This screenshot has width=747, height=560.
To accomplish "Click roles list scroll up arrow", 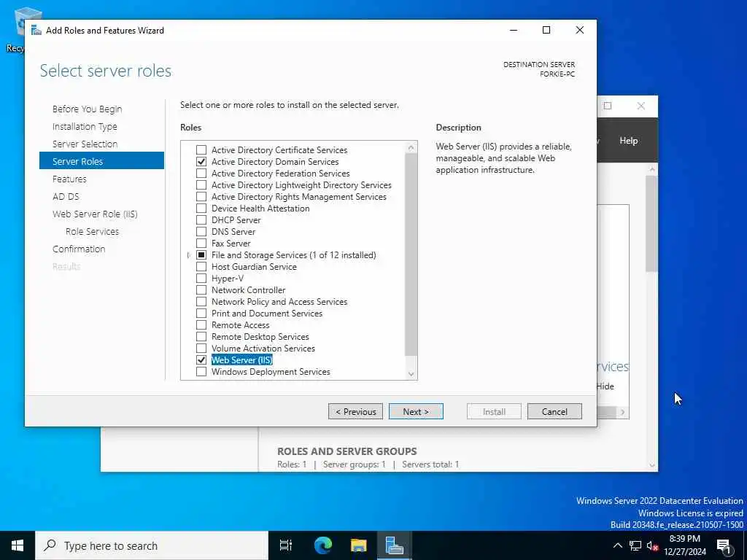I will pos(411,148).
